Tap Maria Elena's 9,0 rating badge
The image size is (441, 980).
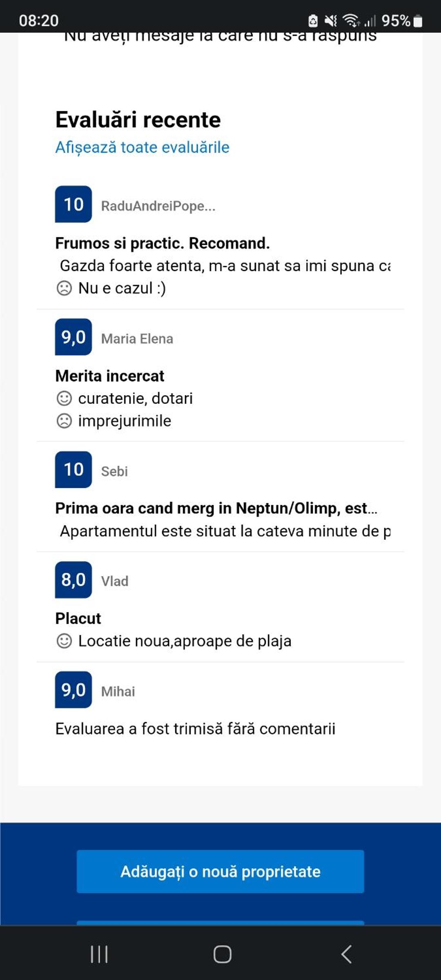coord(73,337)
